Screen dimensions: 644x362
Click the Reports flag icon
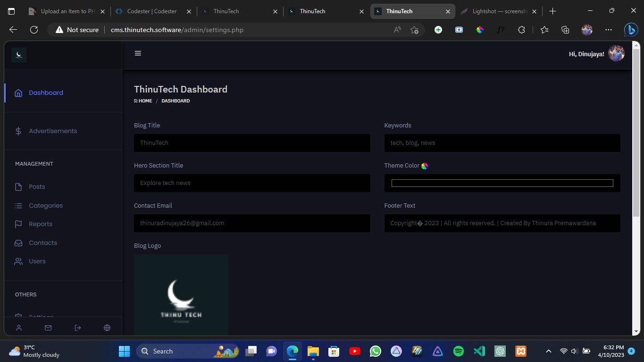18,224
